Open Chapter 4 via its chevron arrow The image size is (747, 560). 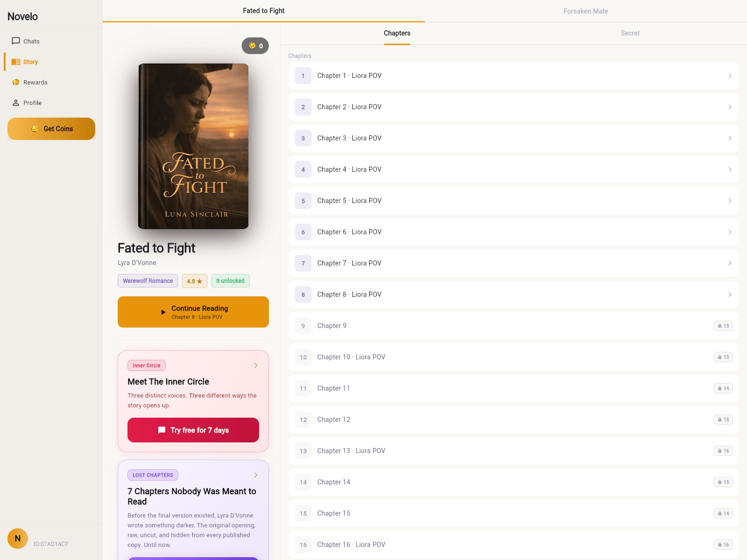pos(730,169)
